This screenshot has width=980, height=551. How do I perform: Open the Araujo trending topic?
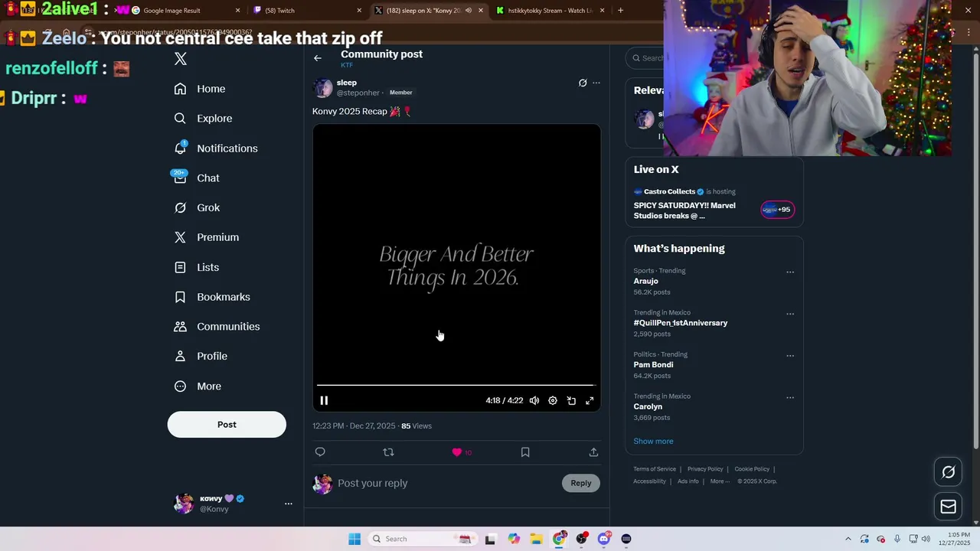[645, 281]
